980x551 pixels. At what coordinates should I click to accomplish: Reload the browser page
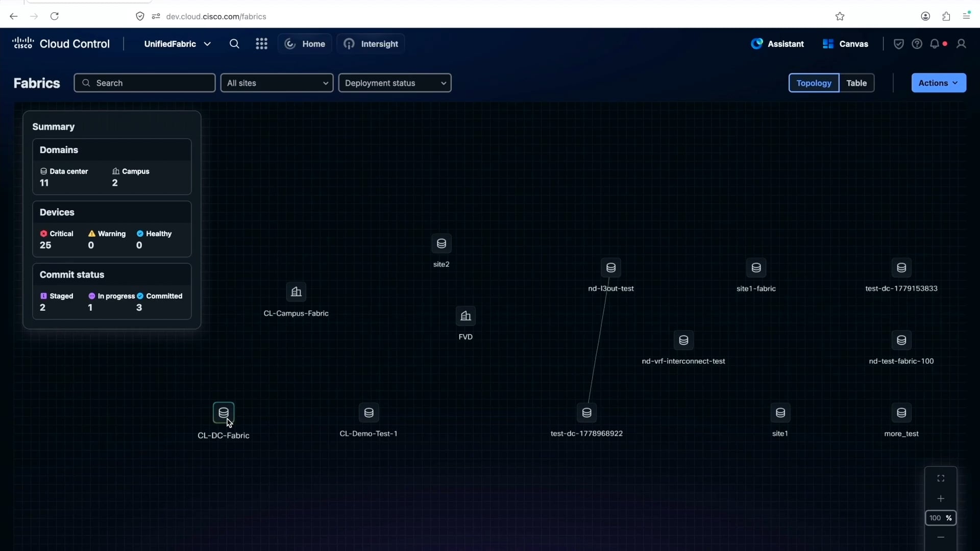(55, 16)
